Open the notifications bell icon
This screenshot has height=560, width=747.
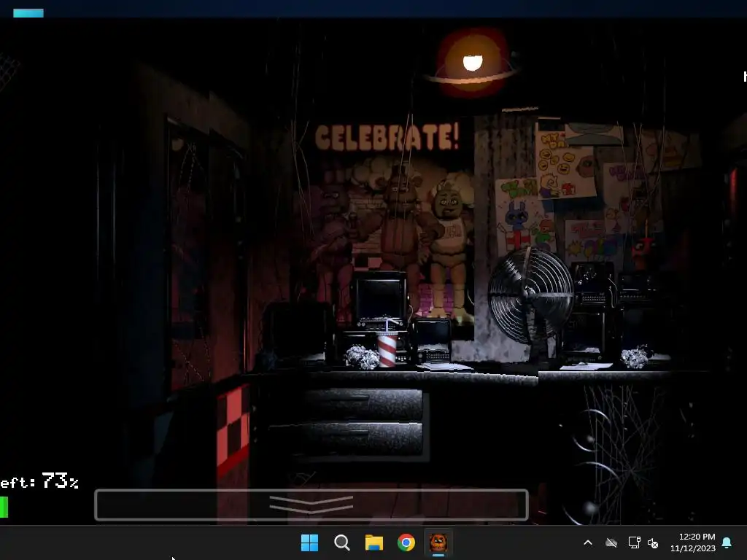click(x=727, y=542)
